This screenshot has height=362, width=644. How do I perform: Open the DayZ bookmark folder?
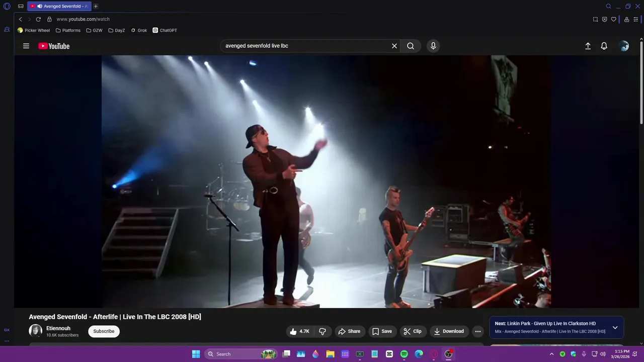pos(117,30)
